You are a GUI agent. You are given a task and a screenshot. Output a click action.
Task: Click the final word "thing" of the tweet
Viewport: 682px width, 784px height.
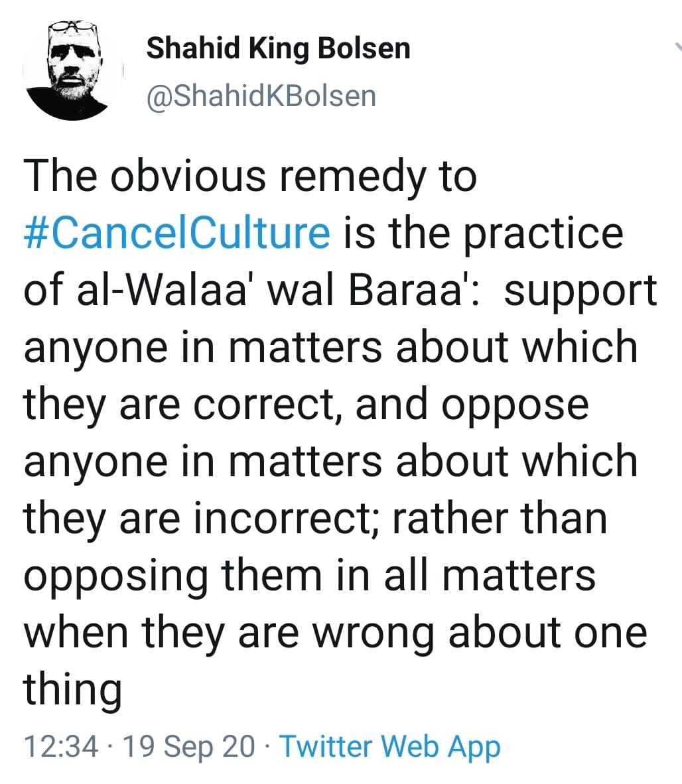(73, 690)
